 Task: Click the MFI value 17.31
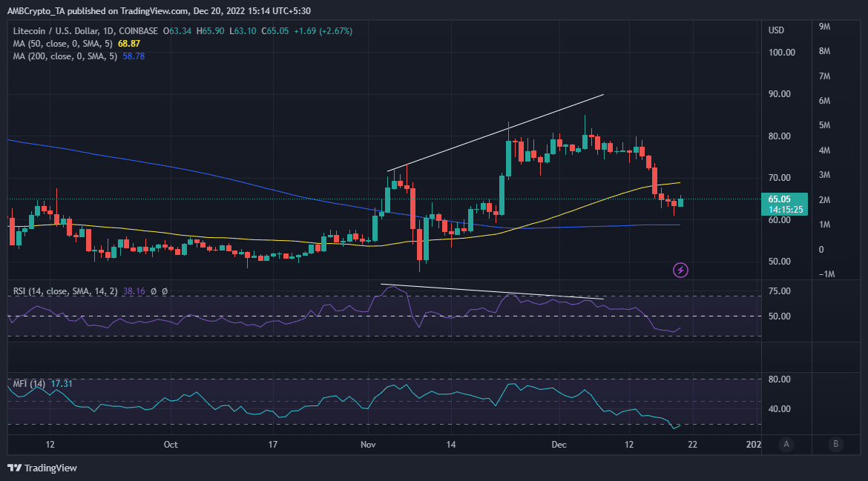click(x=62, y=384)
